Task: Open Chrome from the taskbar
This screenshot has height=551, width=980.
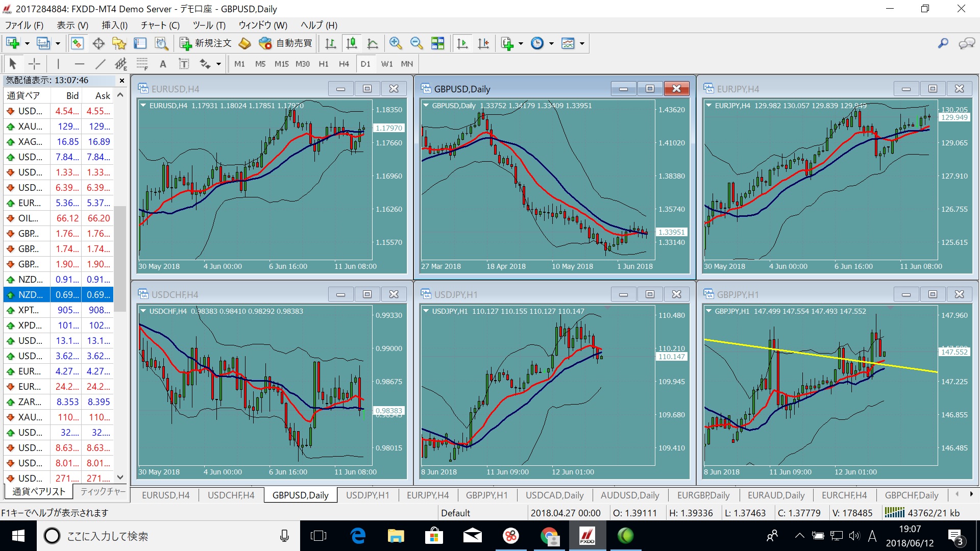Action: coord(550,536)
